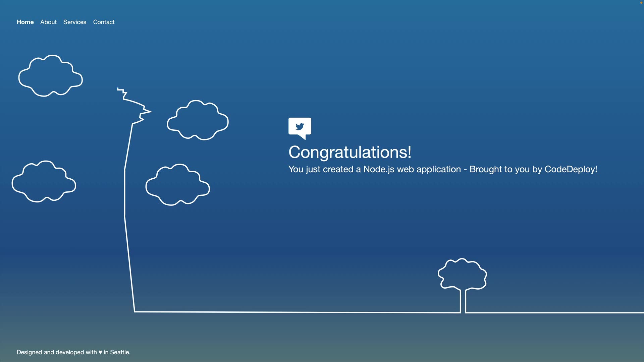Click the heart symbol in the footer

point(100,352)
